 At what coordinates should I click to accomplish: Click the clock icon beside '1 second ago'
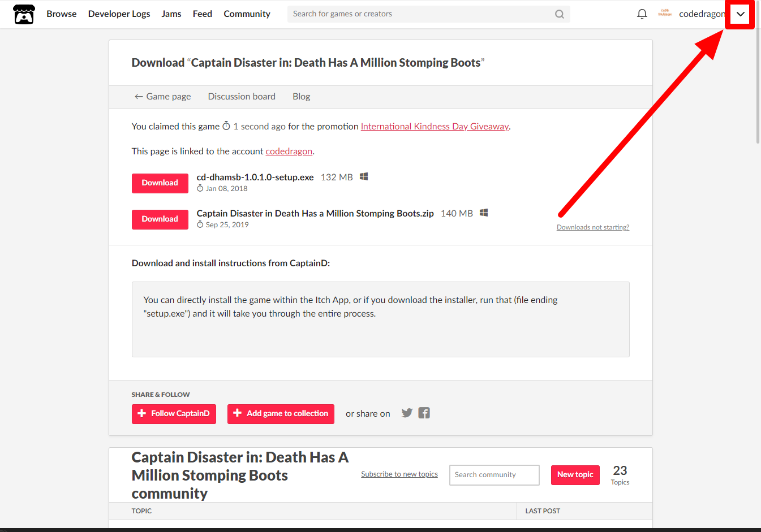coord(226,126)
